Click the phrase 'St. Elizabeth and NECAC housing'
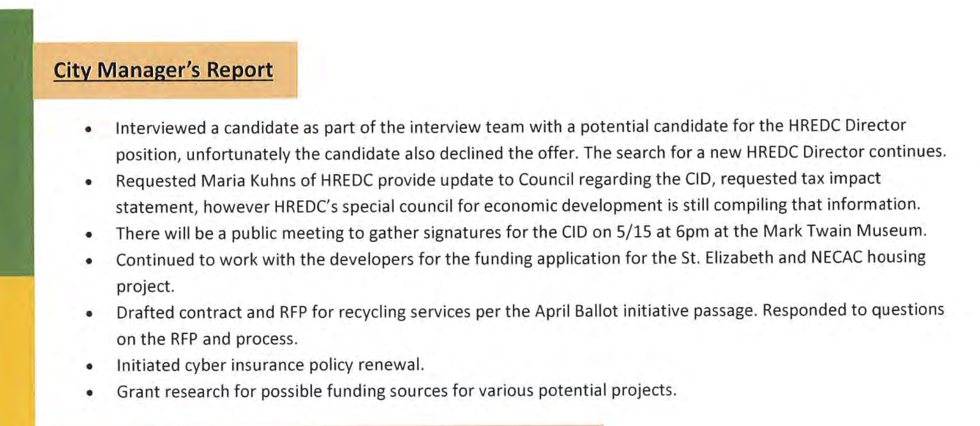 click(x=804, y=258)
